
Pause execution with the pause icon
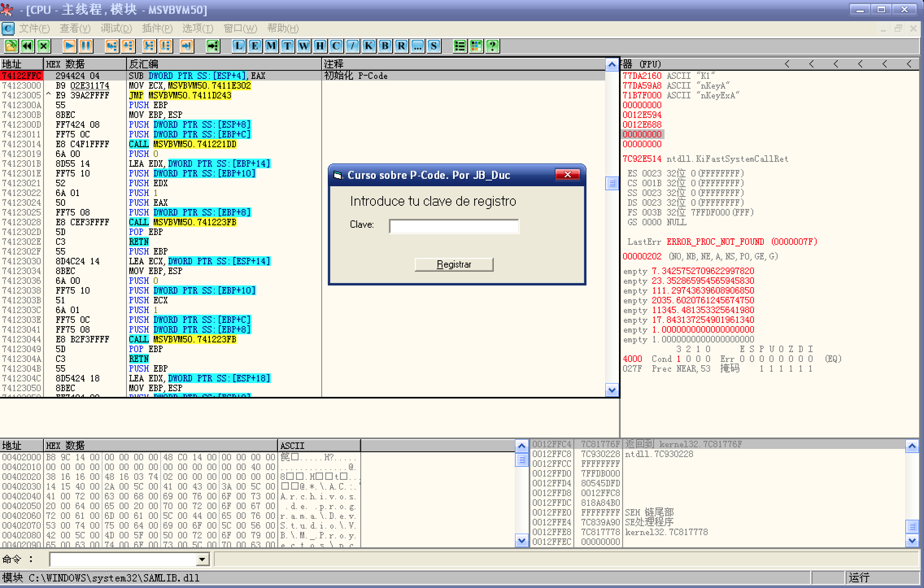[x=86, y=46]
